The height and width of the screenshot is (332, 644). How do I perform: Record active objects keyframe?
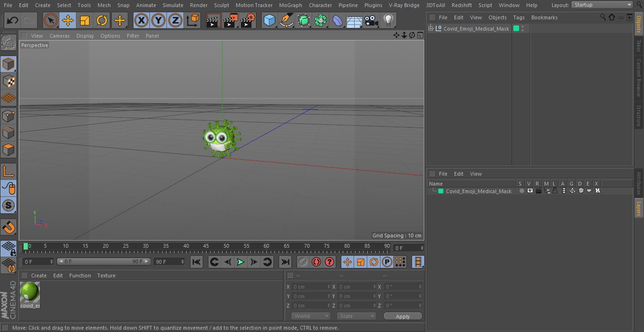303,262
